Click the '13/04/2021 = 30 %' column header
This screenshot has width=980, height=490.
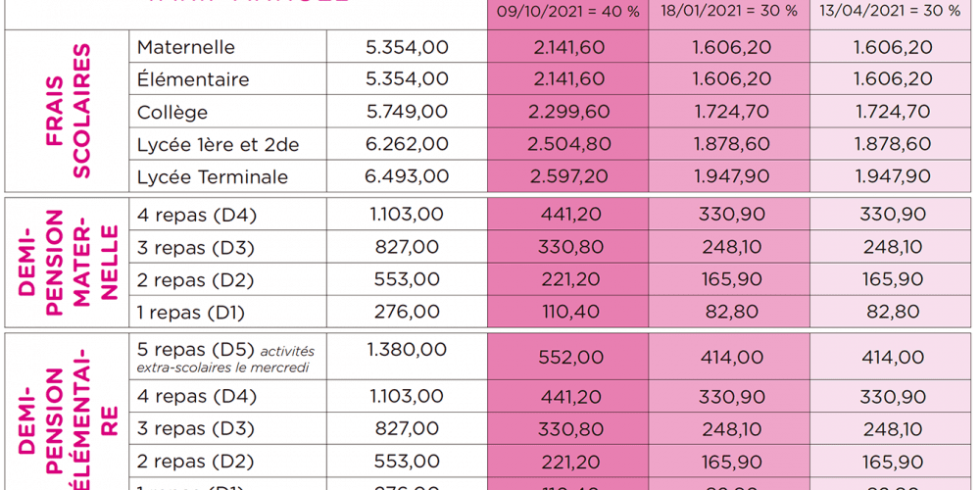[x=892, y=11]
